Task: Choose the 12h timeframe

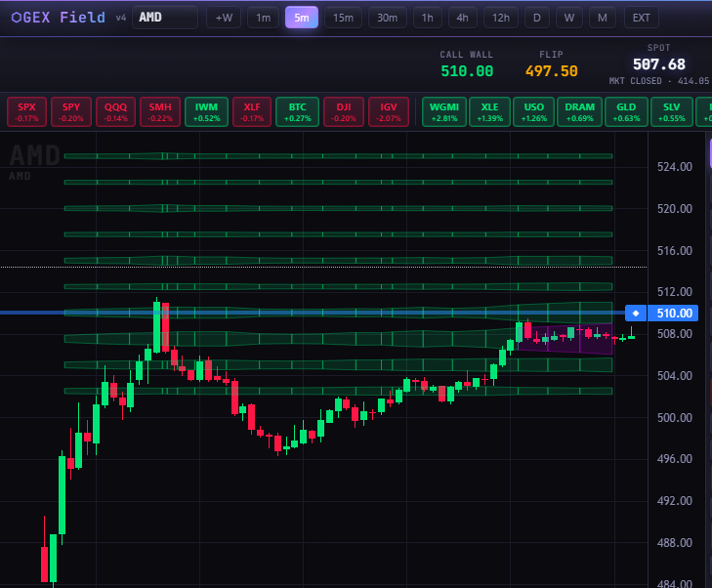Action: point(501,18)
